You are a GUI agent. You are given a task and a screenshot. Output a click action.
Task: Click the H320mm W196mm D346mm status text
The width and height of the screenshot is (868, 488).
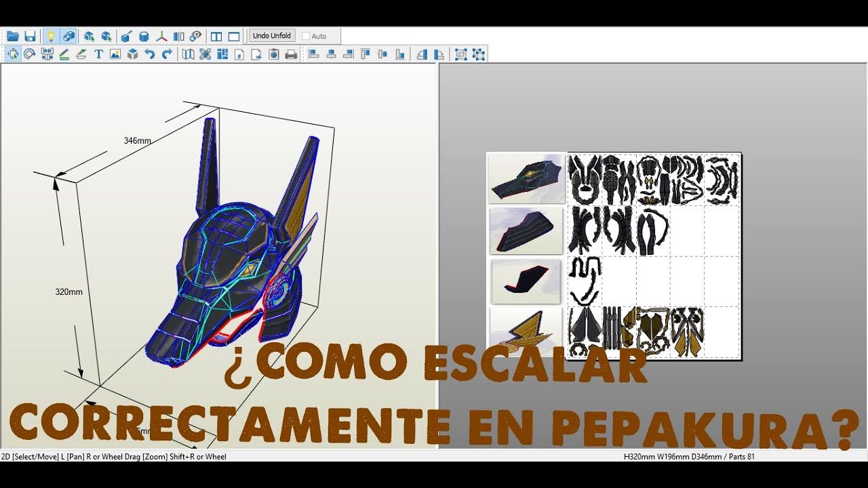point(689,457)
